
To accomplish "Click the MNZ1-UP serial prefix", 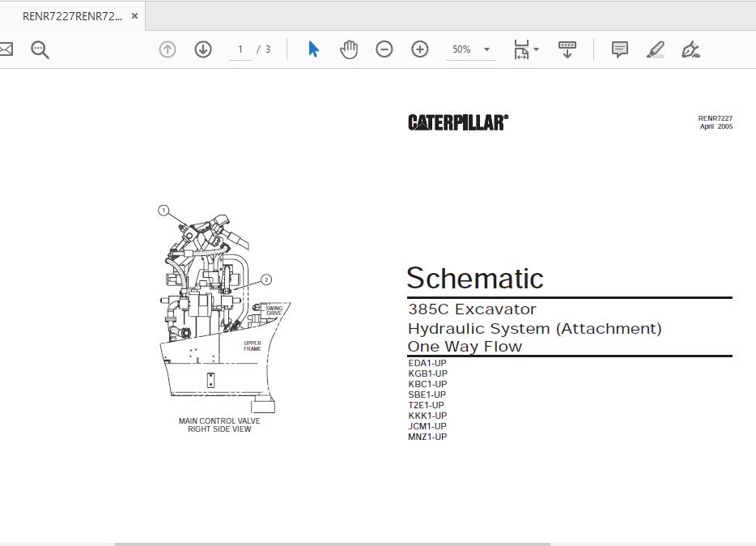I will pyautogui.click(x=427, y=437).
